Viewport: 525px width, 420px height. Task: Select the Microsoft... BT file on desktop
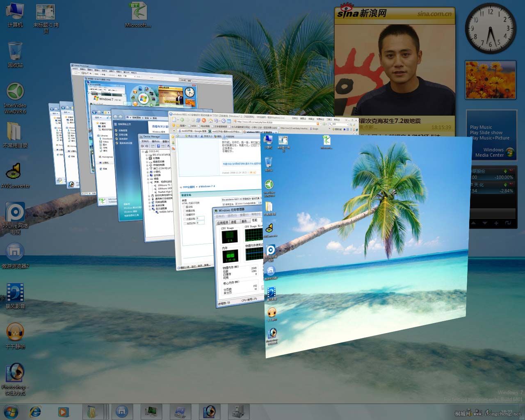[138, 16]
